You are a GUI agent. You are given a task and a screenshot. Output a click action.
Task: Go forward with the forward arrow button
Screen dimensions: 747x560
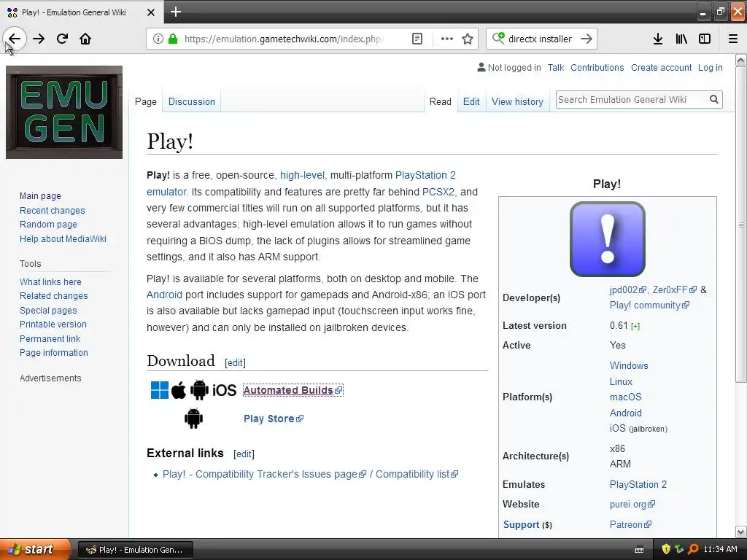click(x=39, y=39)
